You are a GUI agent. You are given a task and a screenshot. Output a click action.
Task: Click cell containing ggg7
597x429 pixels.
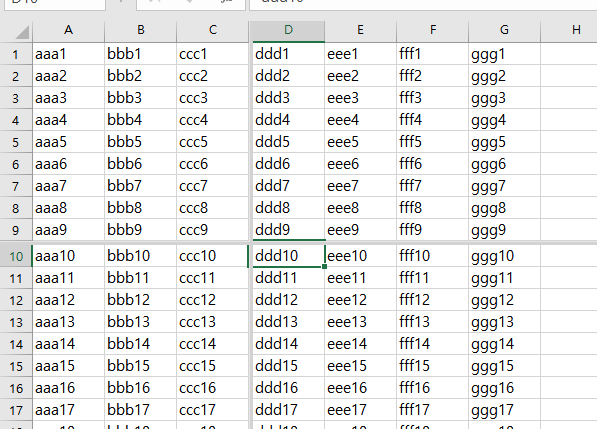coord(504,186)
